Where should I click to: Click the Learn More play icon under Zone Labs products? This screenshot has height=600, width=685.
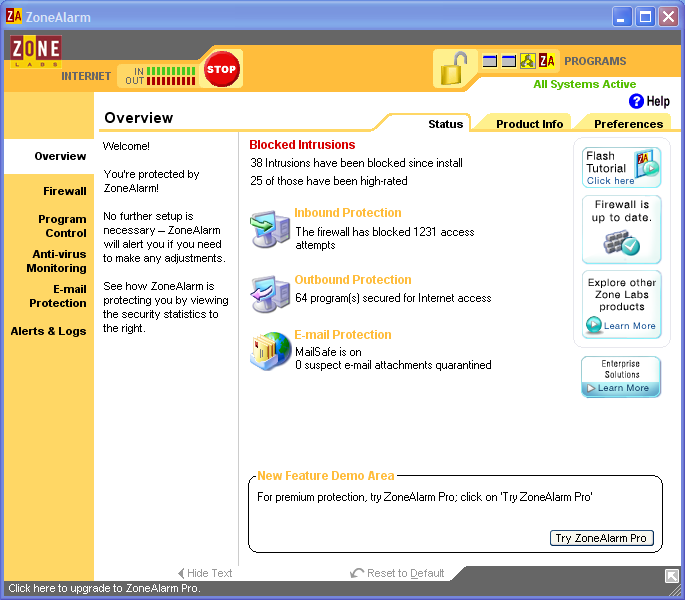pyautogui.click(x=594, y=325)
